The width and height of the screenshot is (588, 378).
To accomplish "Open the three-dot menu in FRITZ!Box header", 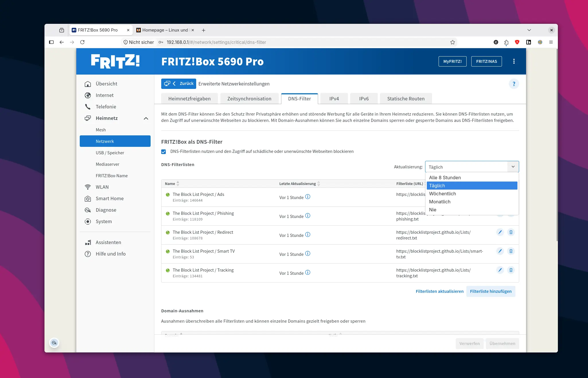I will click(x=514, y=61).
